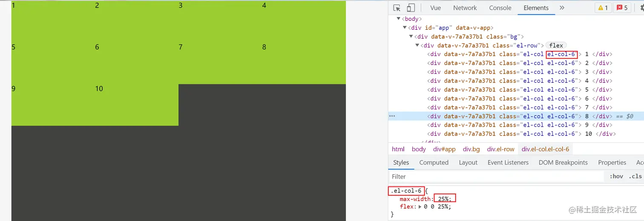Click grid cell 4 on the page
Image resolution: width=644 pixels, height=221 pixels.
(x=304, y=21)
